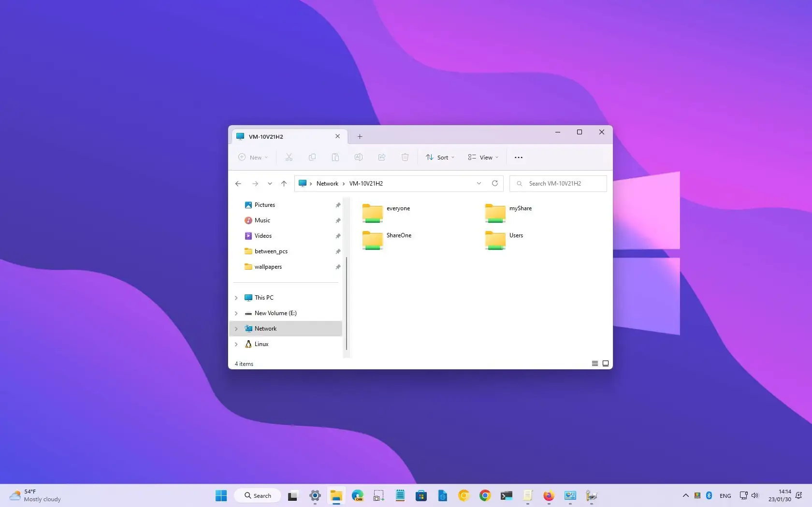812x507 pixels.
Task: Click the Copy icon in the toolbar
Action: [312, 157]
